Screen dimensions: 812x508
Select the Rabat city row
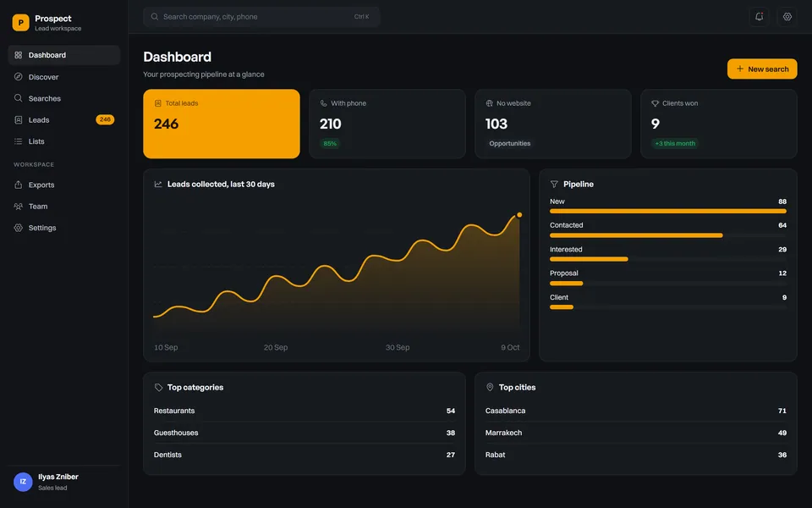636,455
